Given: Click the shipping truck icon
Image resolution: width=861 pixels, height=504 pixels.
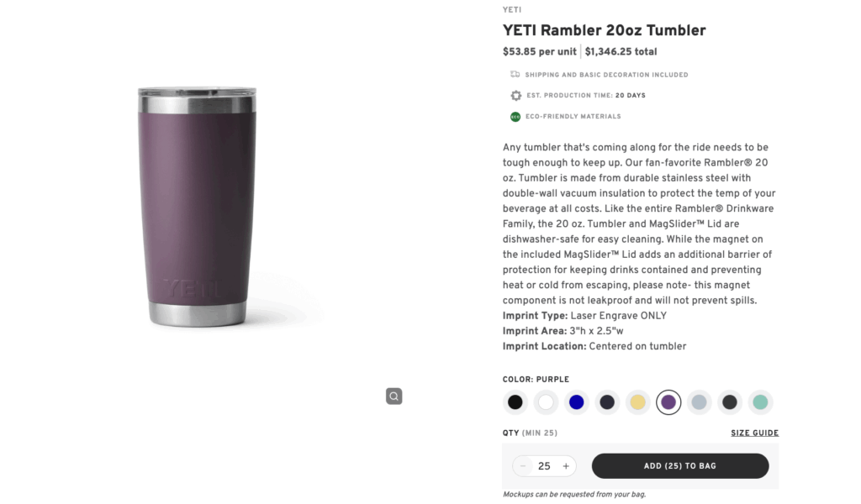Looking at the screenshot, I should click(x=515, y=74).
